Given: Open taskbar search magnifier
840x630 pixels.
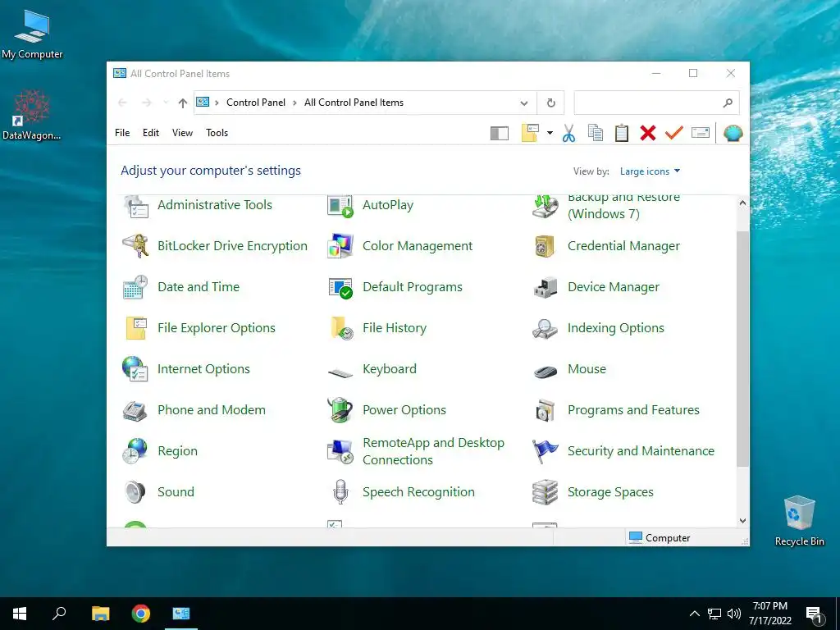Looking at the screenshot, I should coord(59,614).
